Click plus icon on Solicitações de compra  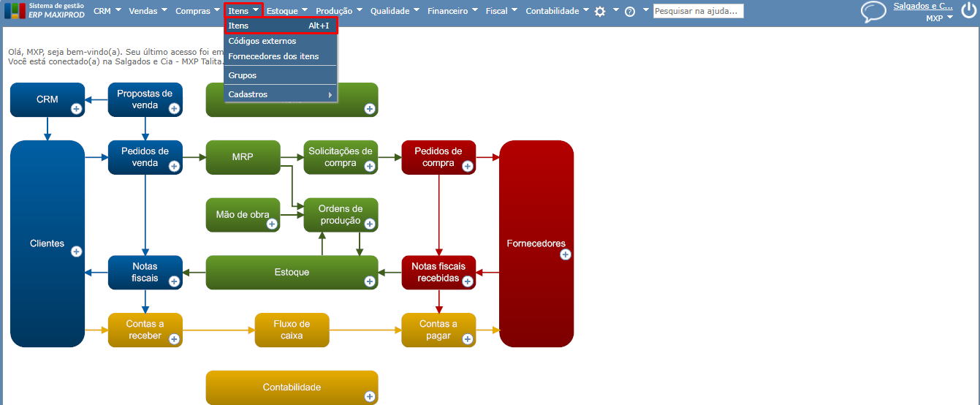[370, 167]
